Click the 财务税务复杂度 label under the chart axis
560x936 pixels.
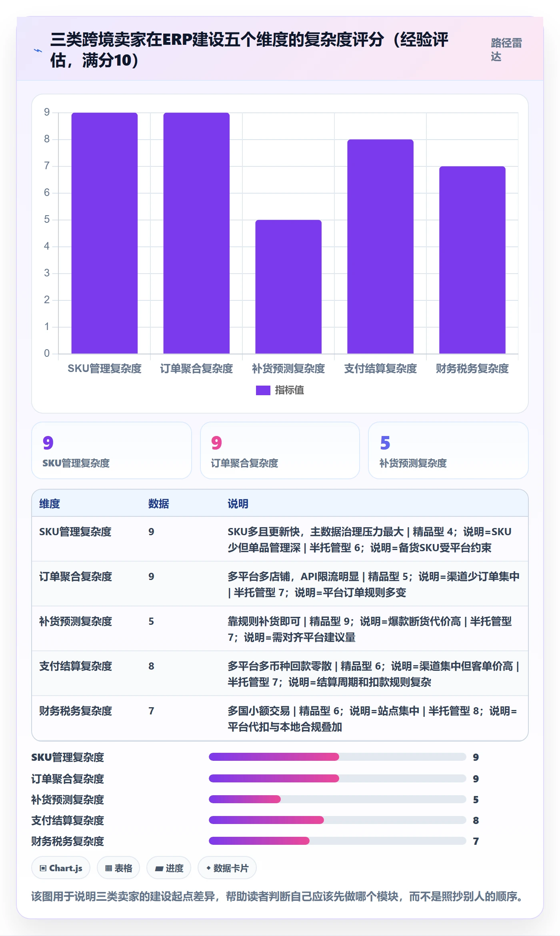tap(472, 368)
